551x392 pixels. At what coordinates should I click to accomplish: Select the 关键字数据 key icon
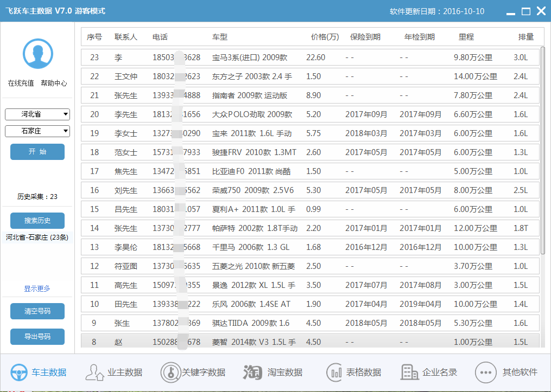170,372
